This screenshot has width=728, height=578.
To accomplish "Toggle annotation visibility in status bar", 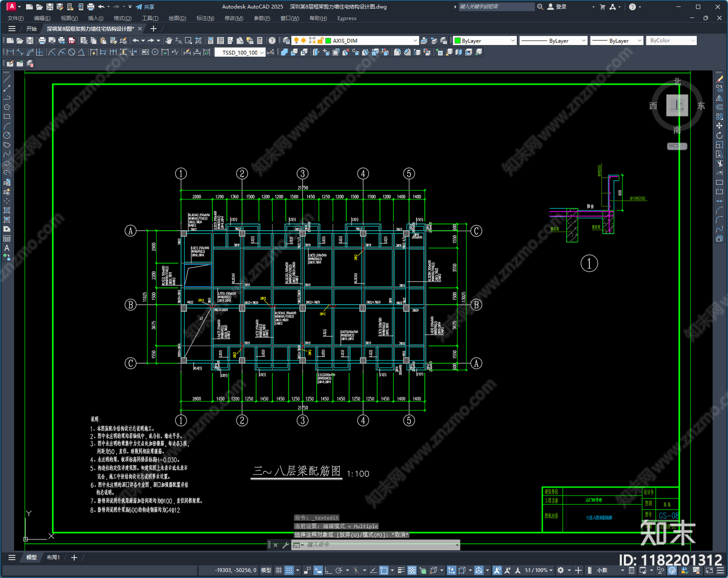I will [497, 570].
